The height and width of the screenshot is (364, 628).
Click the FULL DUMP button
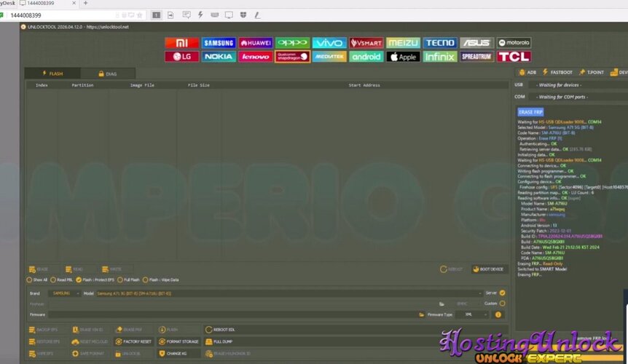pyautogui.click(x=219, y=341)
